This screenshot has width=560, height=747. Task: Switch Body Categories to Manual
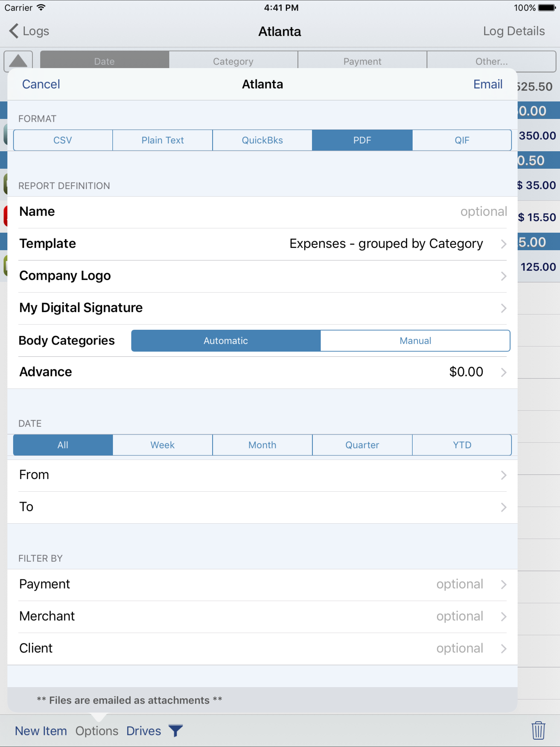(x=415, y=340)
